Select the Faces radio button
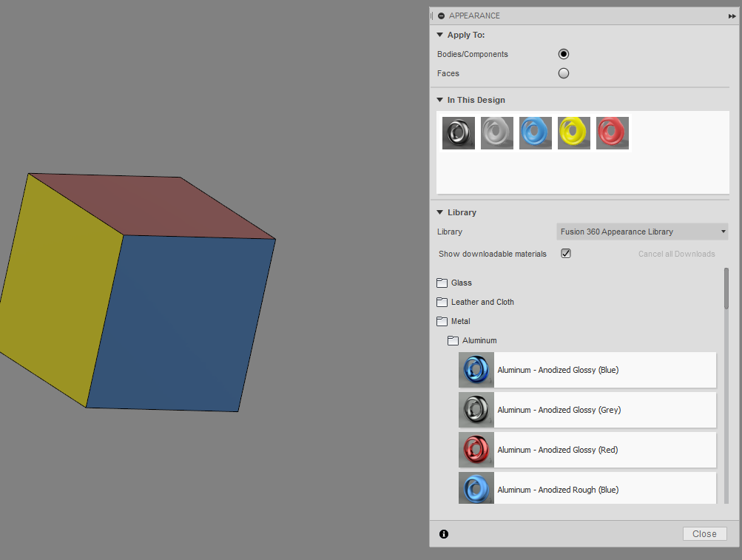 563,72
